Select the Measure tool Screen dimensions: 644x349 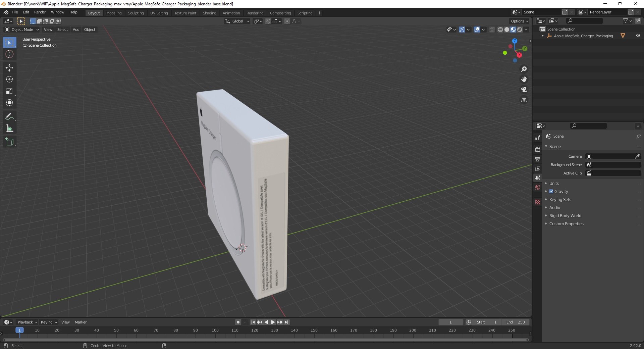9,128
